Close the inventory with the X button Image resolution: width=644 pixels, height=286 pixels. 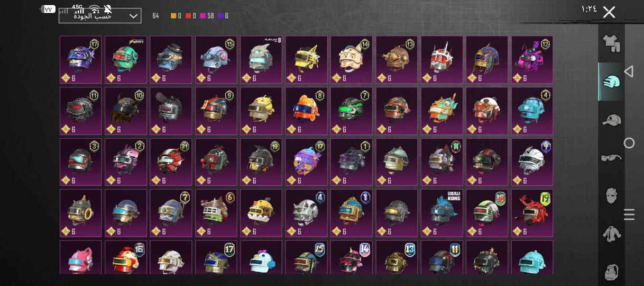[609, 12]
